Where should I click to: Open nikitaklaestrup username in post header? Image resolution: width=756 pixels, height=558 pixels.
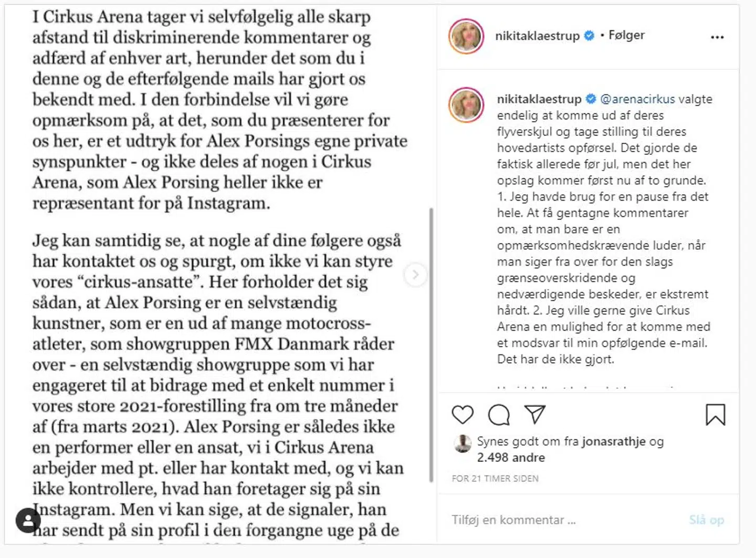point(537,36)
